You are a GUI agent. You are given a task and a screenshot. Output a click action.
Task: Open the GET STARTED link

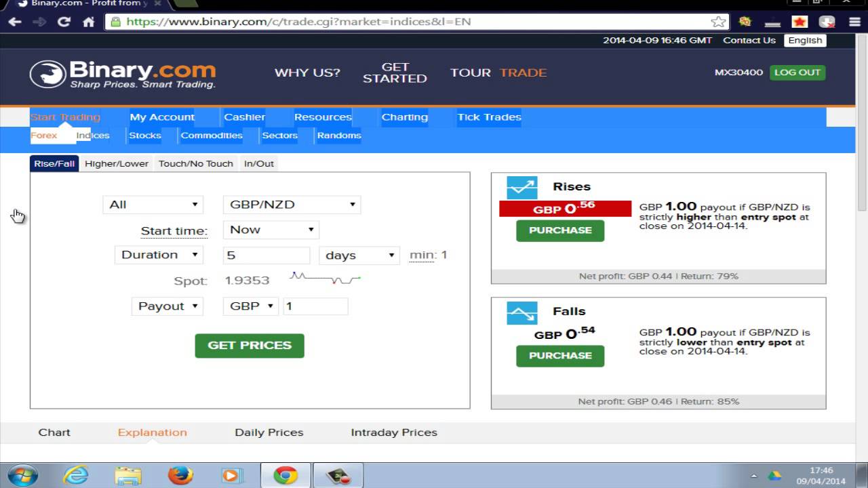click(395, 73)
